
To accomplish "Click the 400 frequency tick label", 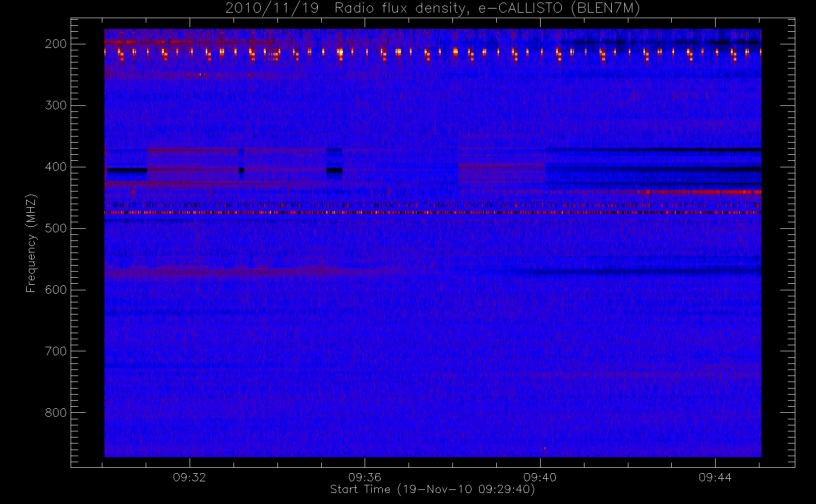I will point(55,167).
